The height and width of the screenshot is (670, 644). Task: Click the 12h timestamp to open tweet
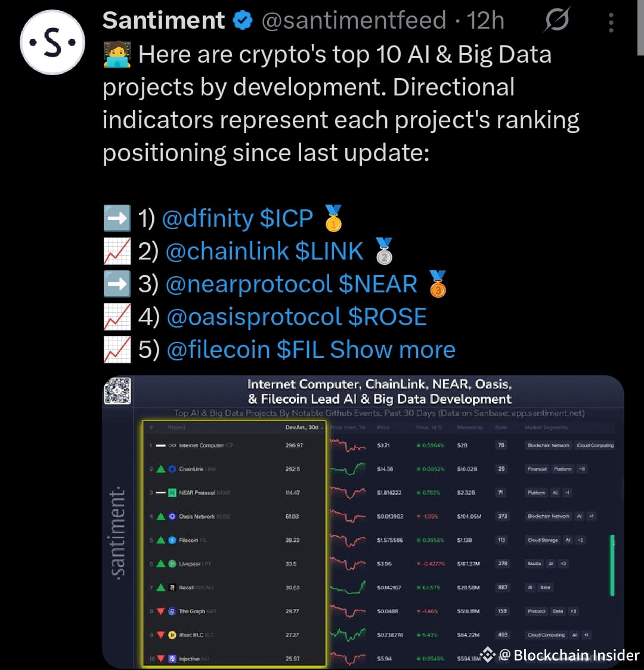pyautogui.click(x=486, y=20)
